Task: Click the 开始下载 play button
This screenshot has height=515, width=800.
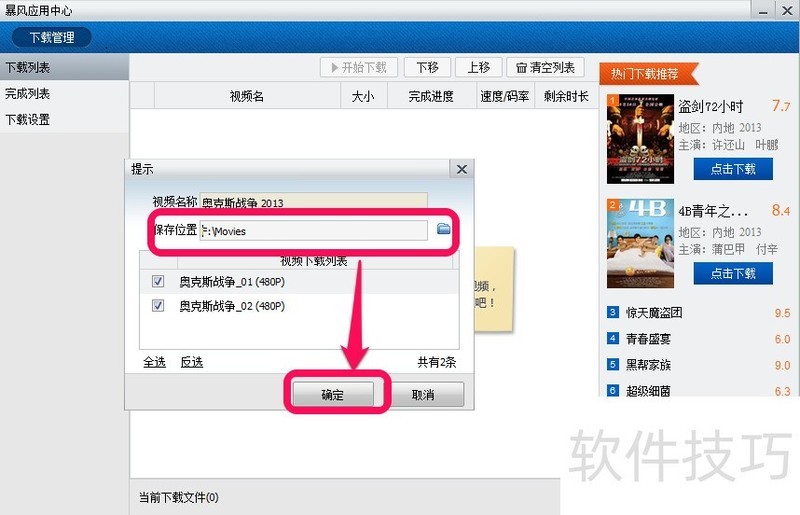Action: 359,67
